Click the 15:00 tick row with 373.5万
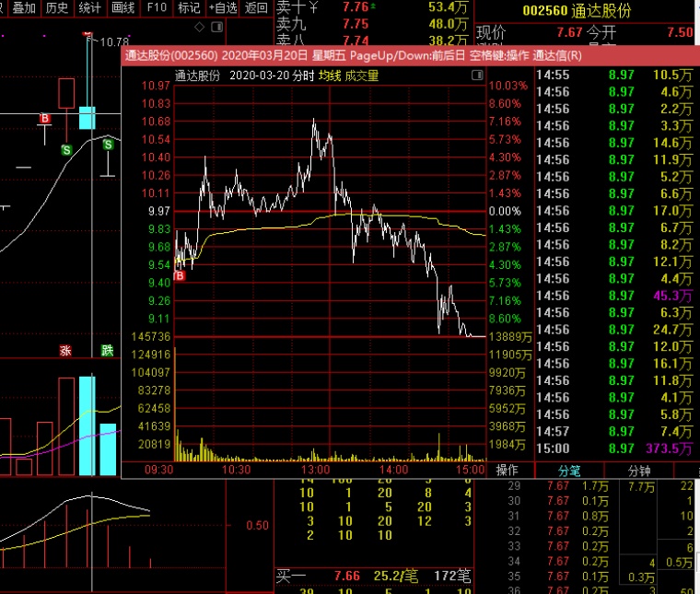Viewport: 700px width, 594px height. point(614,448)
